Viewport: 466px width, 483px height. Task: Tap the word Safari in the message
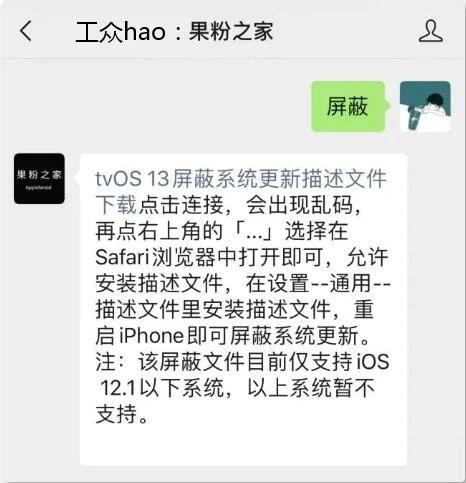click(x=122, y=257)
